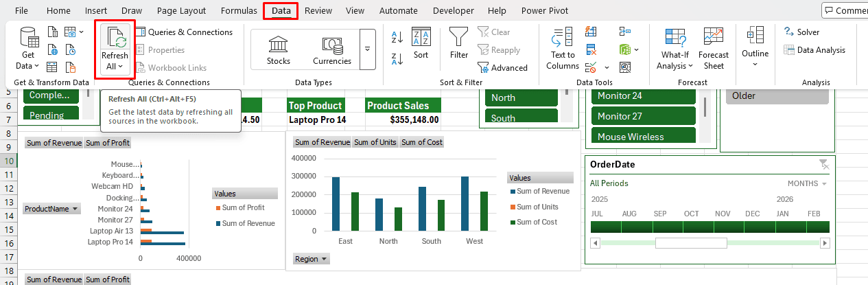The image size is (868, 285).
Task: Click the OrderDate timeline scrollbar thumb
Action: pyautogui.click(x=691, y=242)
